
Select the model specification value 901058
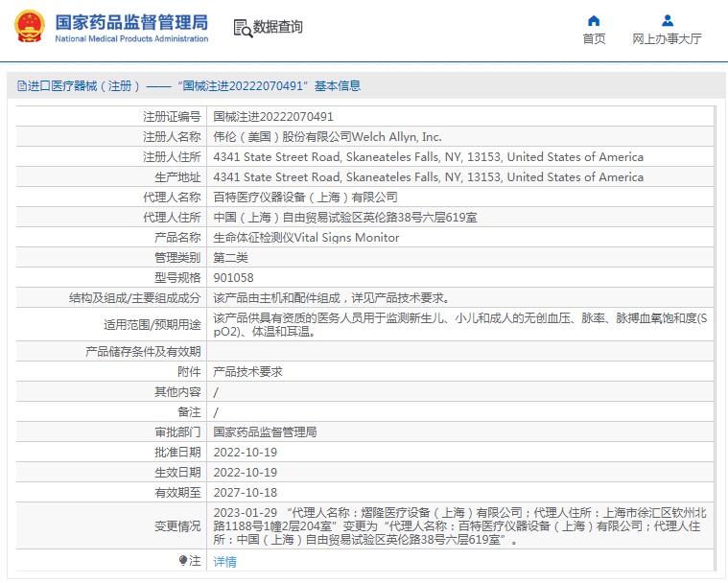coord(233,277)
